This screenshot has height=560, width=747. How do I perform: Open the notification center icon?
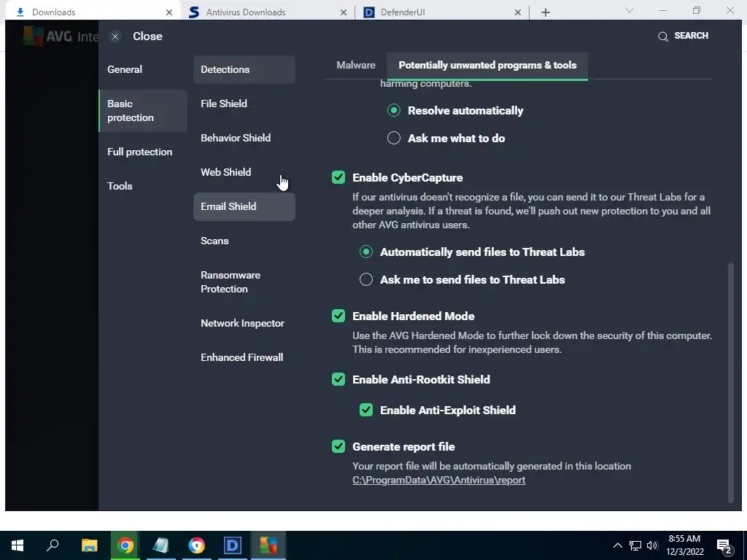point(724,547)
